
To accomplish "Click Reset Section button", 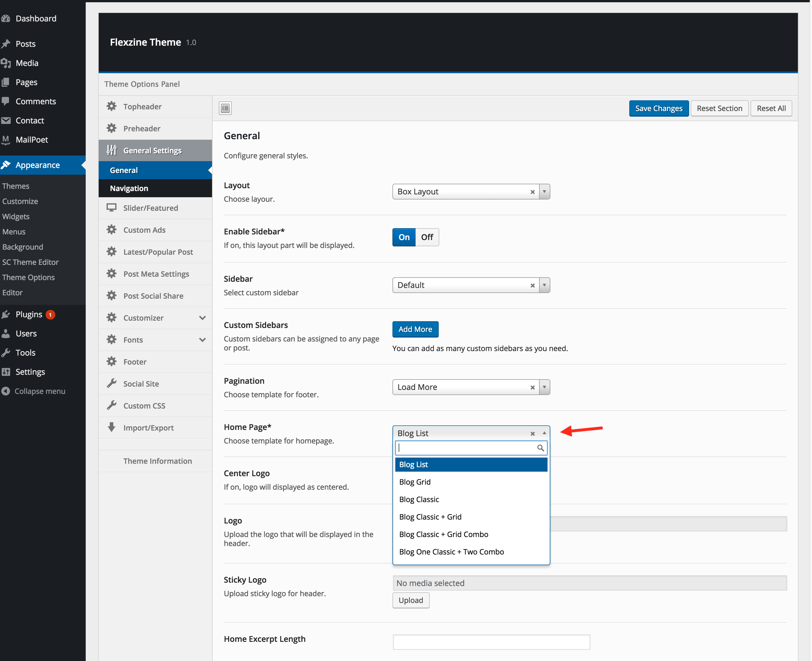I will (720, 108).
